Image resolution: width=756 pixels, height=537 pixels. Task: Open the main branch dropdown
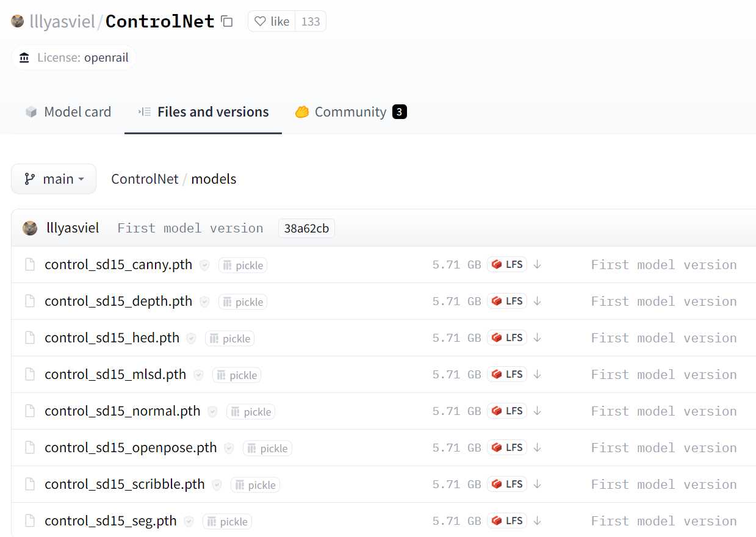pyautogui.click(x=54, y=179)
